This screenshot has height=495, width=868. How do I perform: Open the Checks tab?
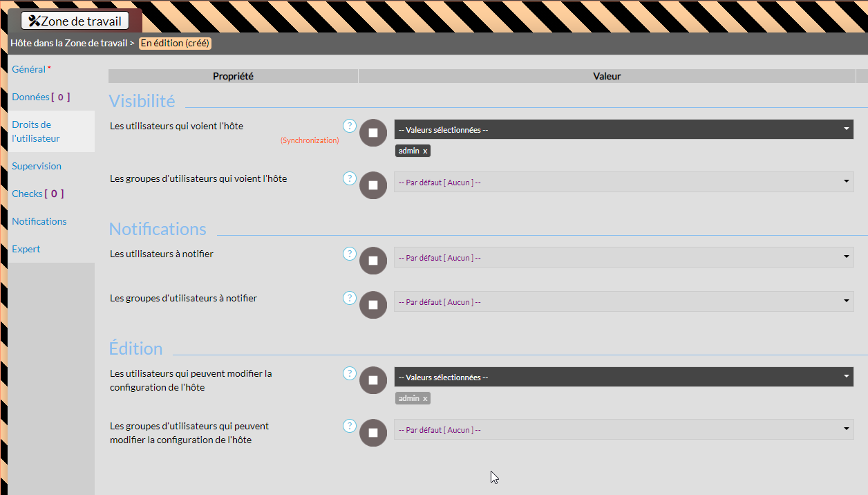point(28,194)
